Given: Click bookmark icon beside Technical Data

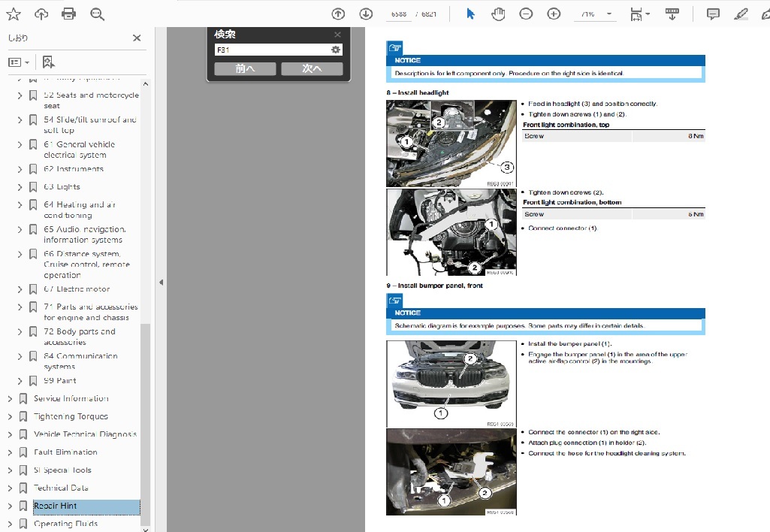Looking at the screenshot, I should [23, 488].
